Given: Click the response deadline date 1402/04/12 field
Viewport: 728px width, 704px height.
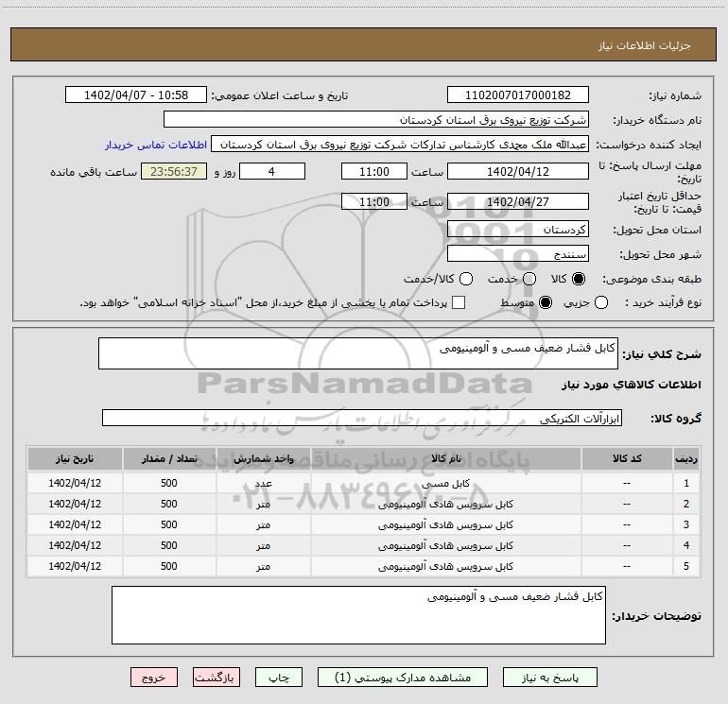Looking at the screenshot, I should point(518,171).
